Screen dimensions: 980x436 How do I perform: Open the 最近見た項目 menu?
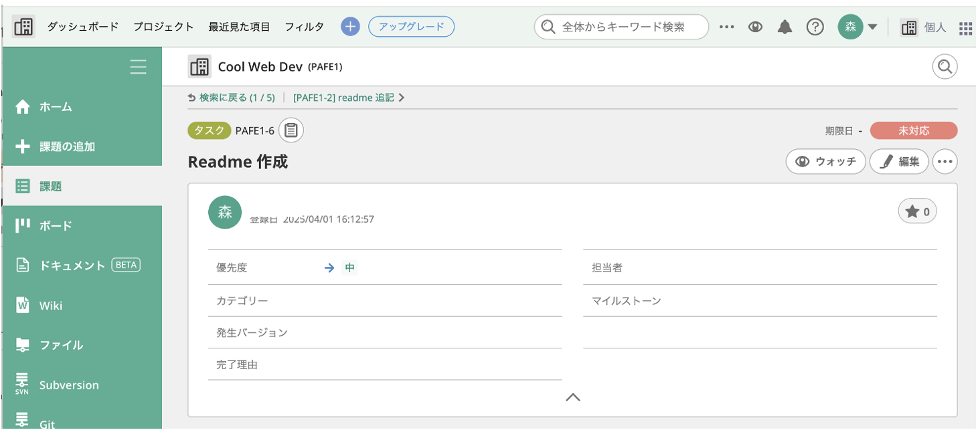click(x=239, y=27)
